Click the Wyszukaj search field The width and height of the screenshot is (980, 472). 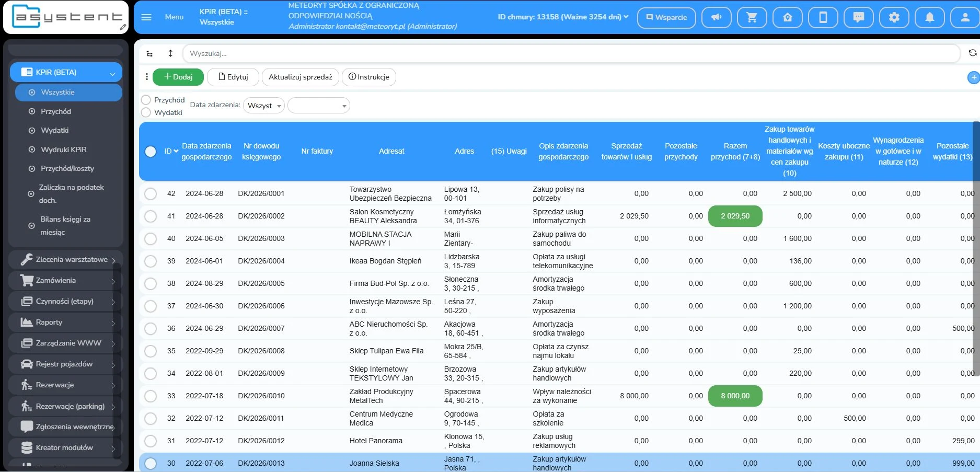pos(571,53)
